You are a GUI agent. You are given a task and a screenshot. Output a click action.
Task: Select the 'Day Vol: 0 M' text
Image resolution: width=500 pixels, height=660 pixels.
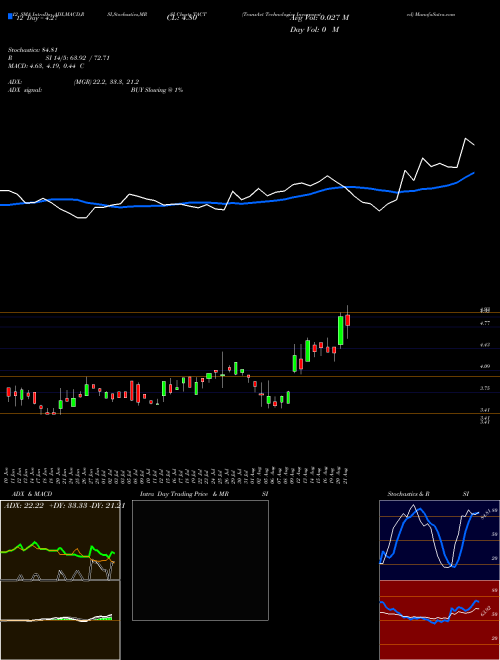314,30
